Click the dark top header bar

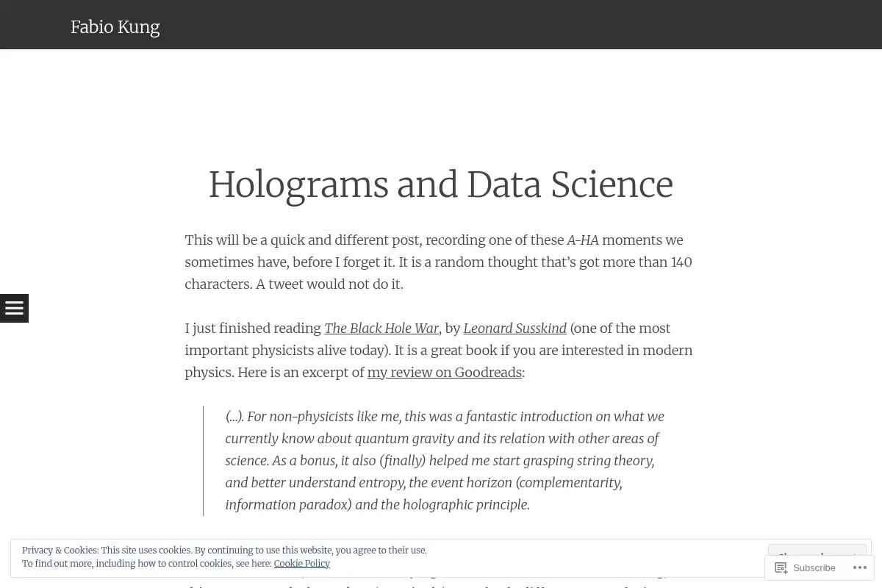[x=441, y=24]
